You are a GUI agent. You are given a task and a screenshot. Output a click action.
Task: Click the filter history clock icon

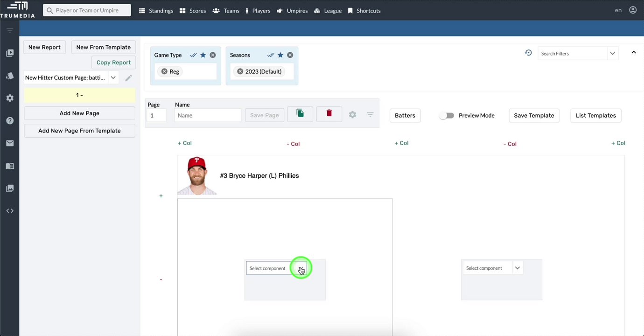tap(528, 53)
